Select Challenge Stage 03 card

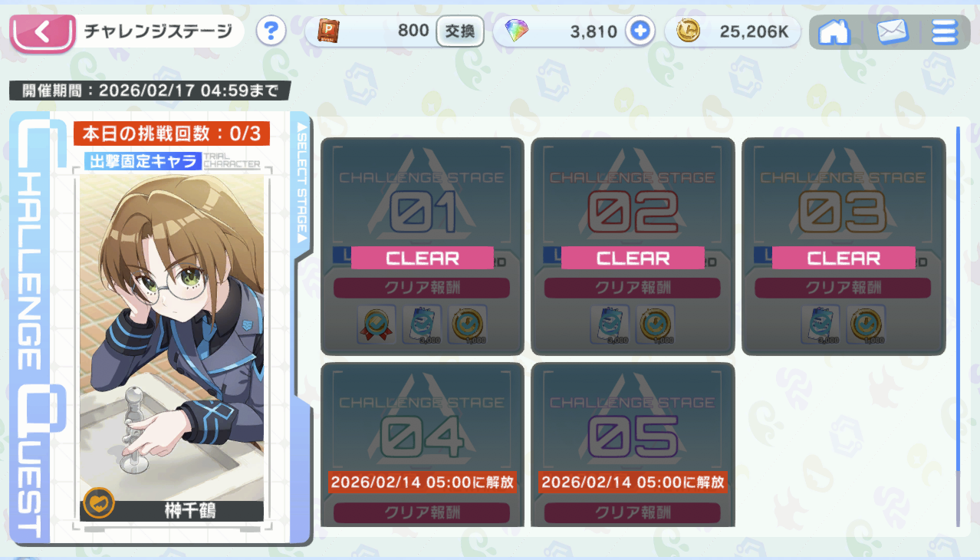[x=844, y=246]
